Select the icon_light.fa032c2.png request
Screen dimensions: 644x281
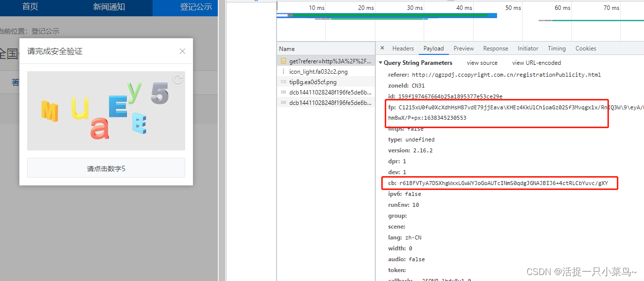pos(318,72)
